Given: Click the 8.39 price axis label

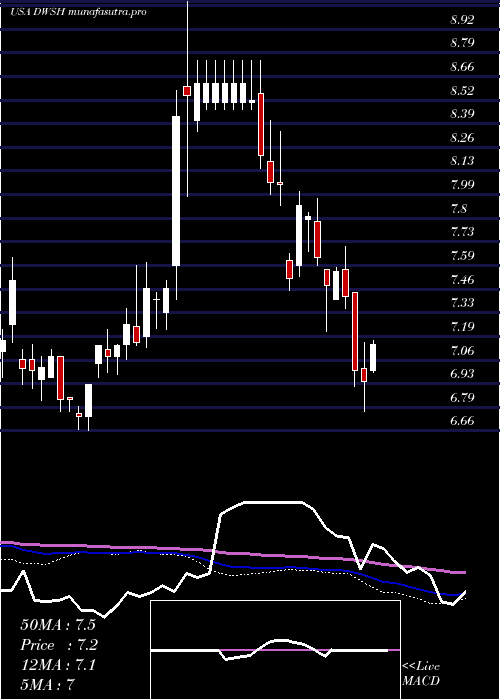Looking at the screenshot, I should pos(462,114).
